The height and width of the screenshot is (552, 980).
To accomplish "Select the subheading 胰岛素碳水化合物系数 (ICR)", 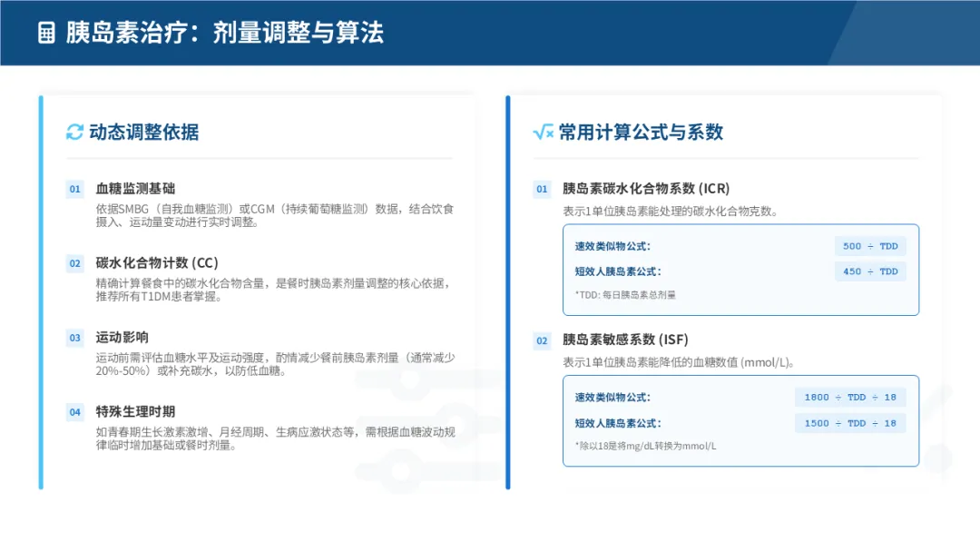I will 646,188.
